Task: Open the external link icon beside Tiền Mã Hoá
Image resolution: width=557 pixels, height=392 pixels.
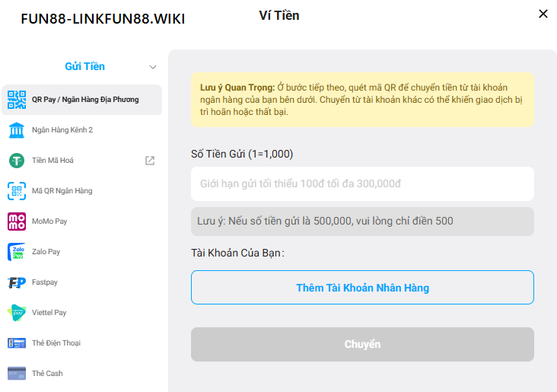Action: coord(150,161)
